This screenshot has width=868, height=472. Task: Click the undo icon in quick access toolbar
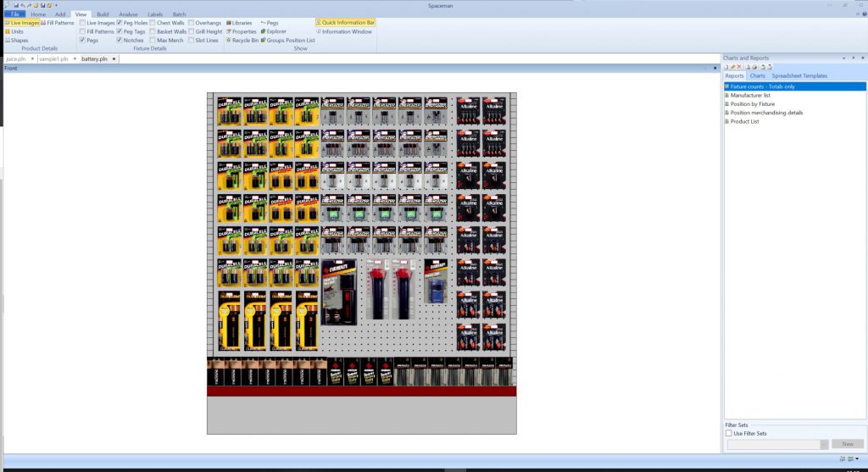coord(23,6)
